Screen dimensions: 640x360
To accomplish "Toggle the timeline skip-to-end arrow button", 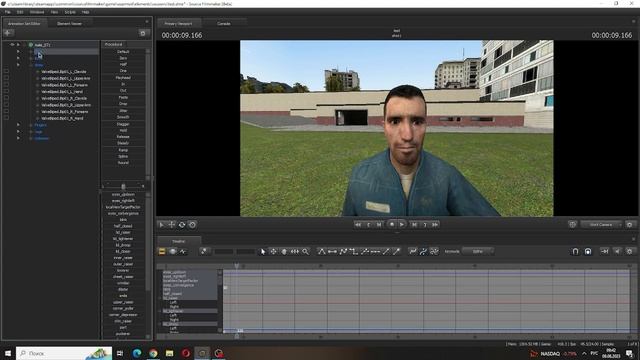I will coord(604,251).
